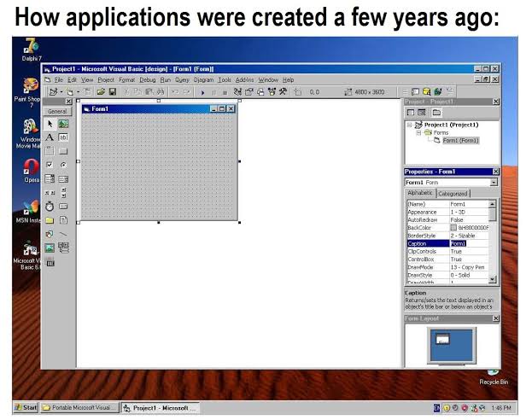Select the FileListBox control in toolbox

tap(63, 220)
